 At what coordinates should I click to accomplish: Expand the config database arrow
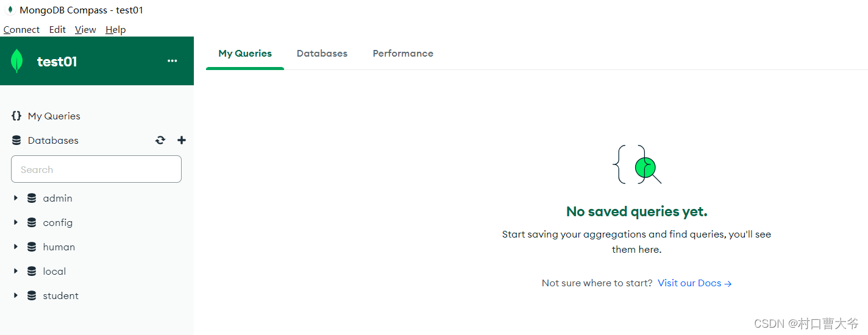point(16,222)
